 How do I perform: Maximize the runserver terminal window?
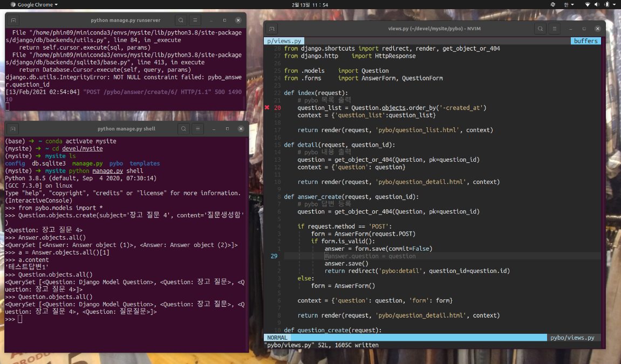[224, 20]
